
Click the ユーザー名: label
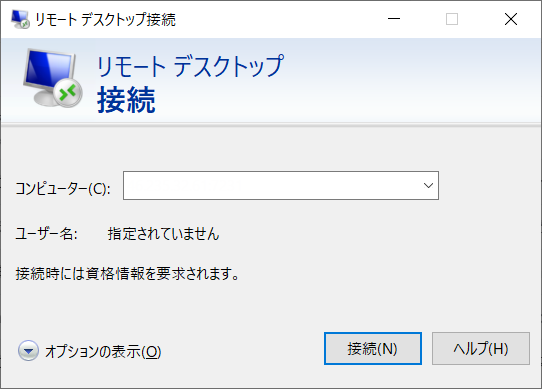pos(46,234)
